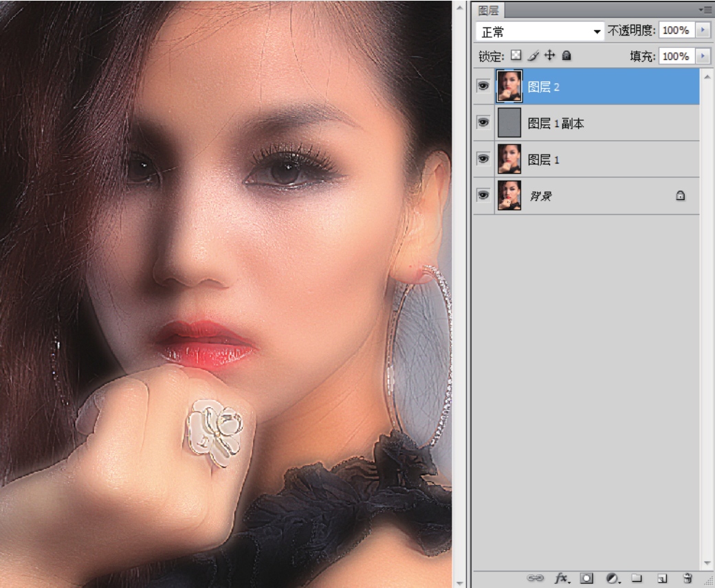
Task: Hide 图层 2 using its eye icon
Action: tap(483, 87)
